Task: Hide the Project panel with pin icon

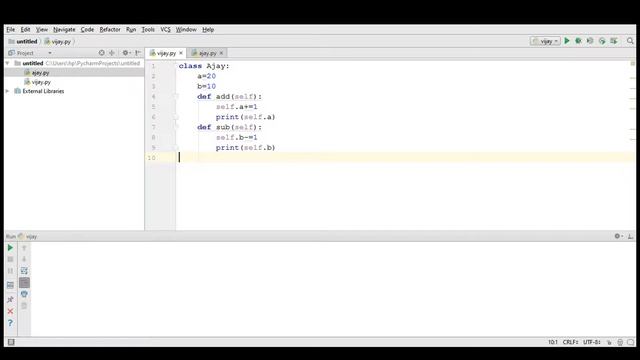Action: pos(138,53)
